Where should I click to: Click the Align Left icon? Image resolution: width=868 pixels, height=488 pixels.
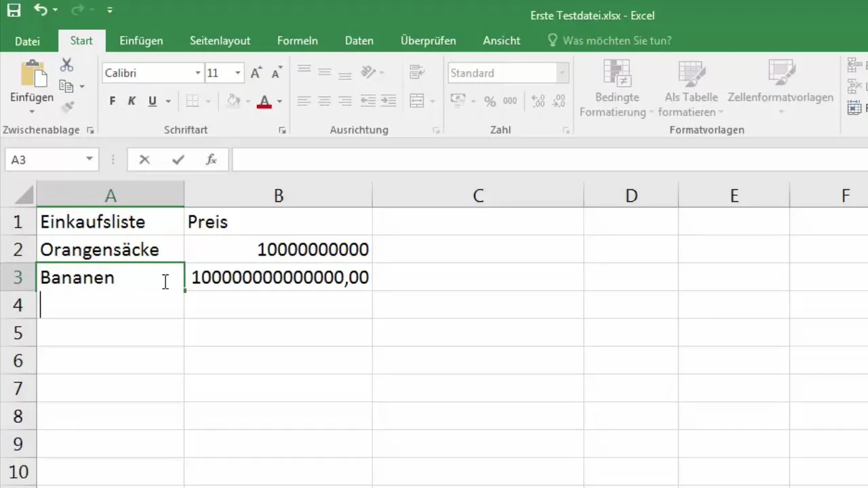tap(304, 101)
